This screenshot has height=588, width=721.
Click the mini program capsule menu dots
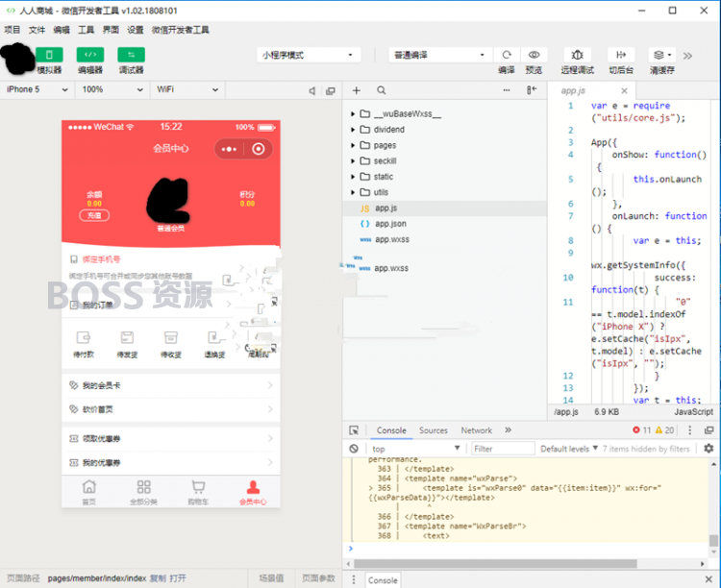tap(229, 149)
